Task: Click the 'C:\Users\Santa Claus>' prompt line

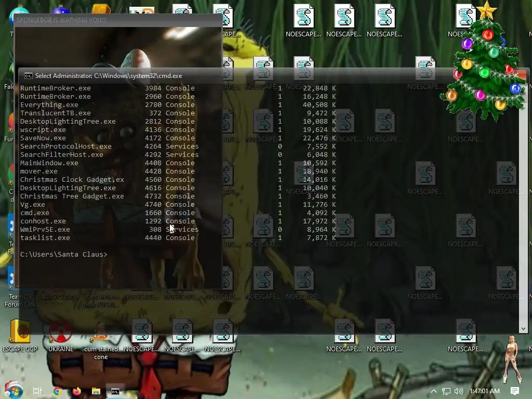Action: point(64,254)
